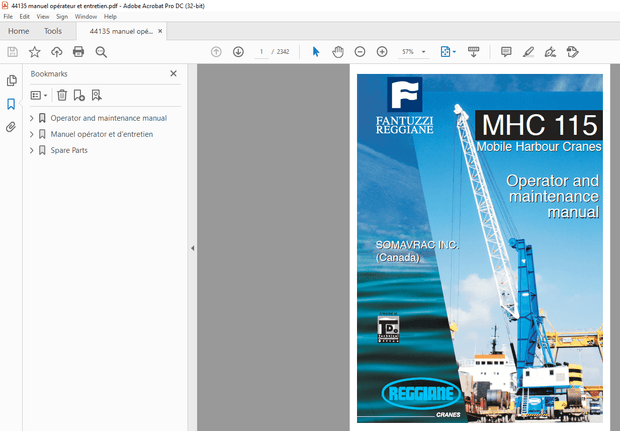Select the Highlight text pen tool
Image resolution: width=620 pixels, height=431 pixels.
[x=528, y=52]
